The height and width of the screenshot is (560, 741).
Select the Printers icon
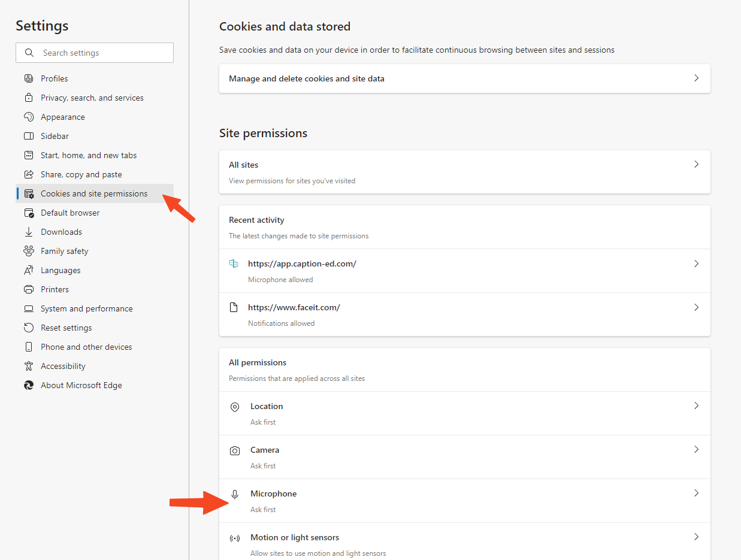pyautogui.click(x=28, y=289)
